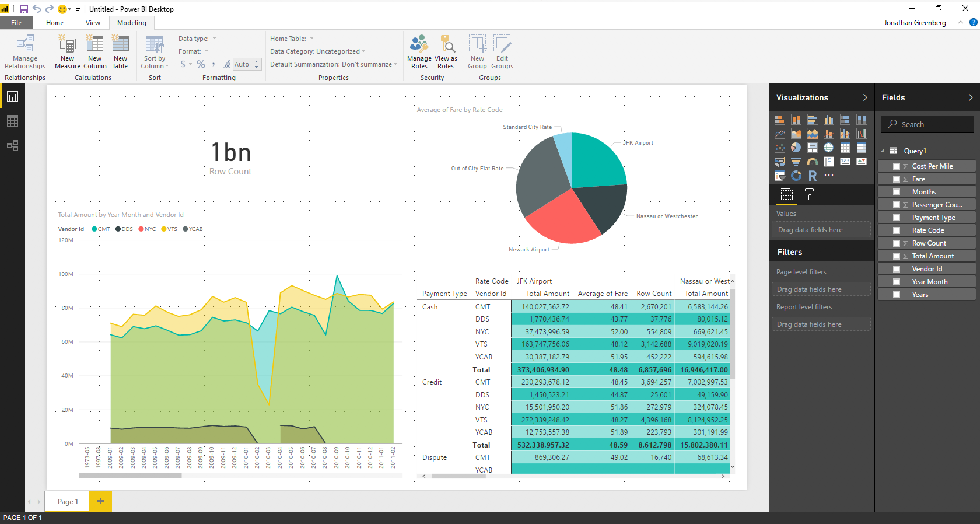Open Manage Relationships

point(25,52)
